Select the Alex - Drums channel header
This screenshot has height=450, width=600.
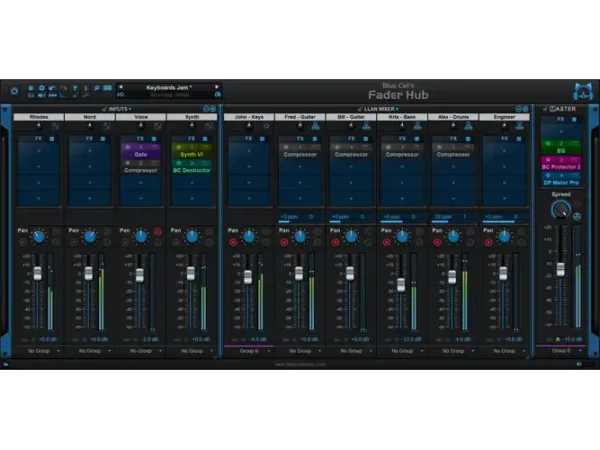tap(453, 117)
